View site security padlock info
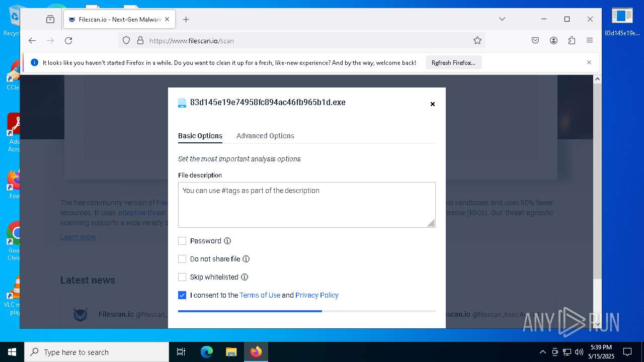The image size is (644, 362). point(140,41)
